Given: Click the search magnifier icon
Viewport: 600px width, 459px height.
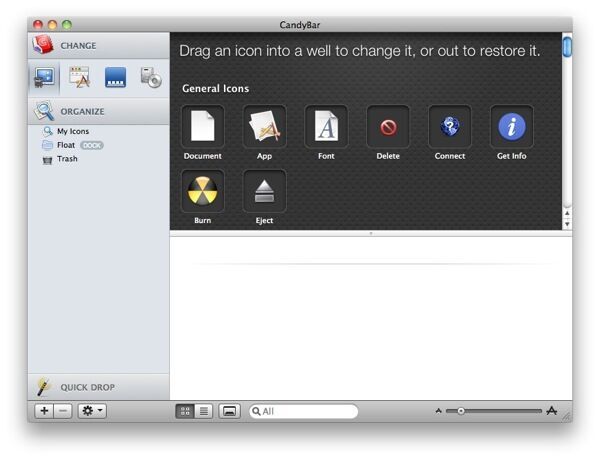Looking at the screenshot, I should tap(256, 411).
